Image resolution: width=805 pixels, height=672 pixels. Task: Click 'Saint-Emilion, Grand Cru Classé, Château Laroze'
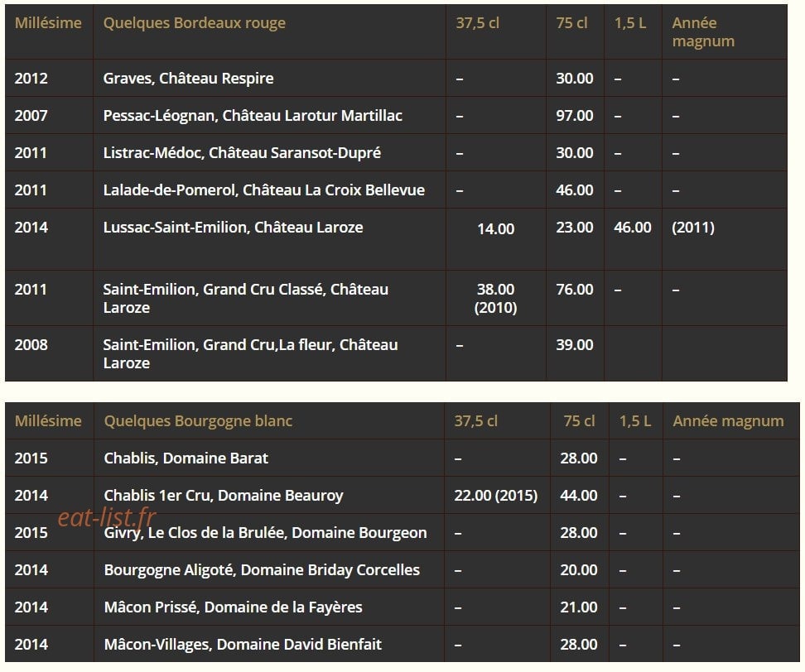tap(245, 299)
